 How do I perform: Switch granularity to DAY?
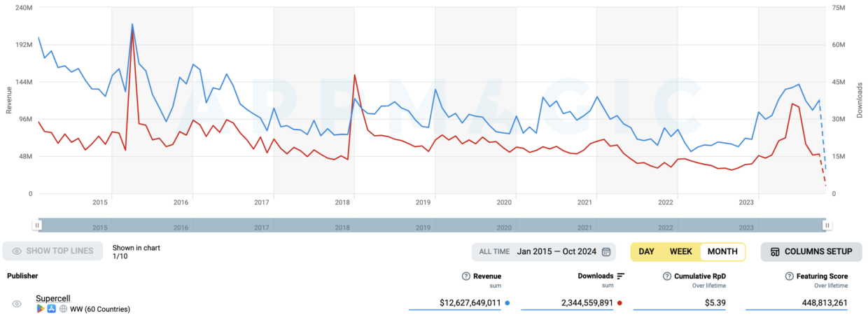(x=646, y=251)
